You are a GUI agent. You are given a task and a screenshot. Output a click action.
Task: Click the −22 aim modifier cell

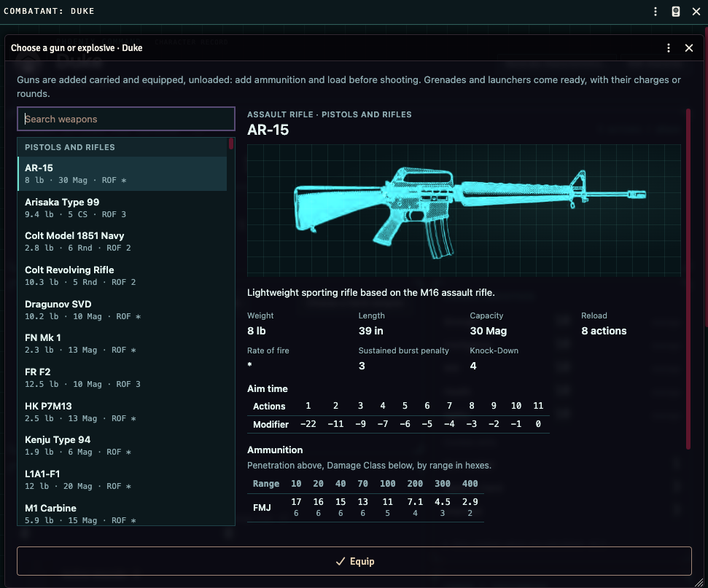pos(308,424)
